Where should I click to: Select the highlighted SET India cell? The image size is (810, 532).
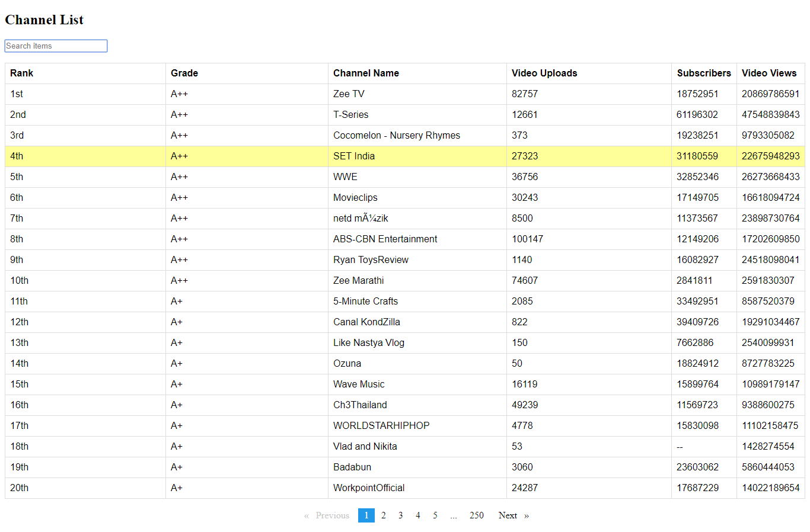coord(417,156)
